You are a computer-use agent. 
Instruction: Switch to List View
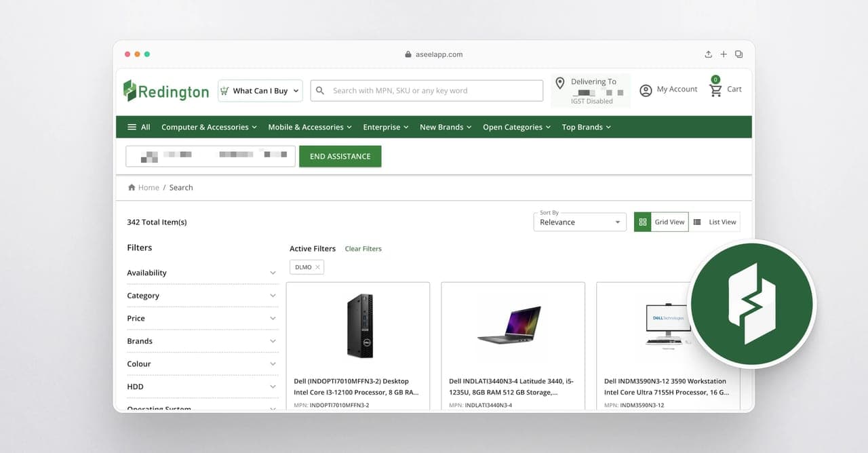click(x=715, y=222)
